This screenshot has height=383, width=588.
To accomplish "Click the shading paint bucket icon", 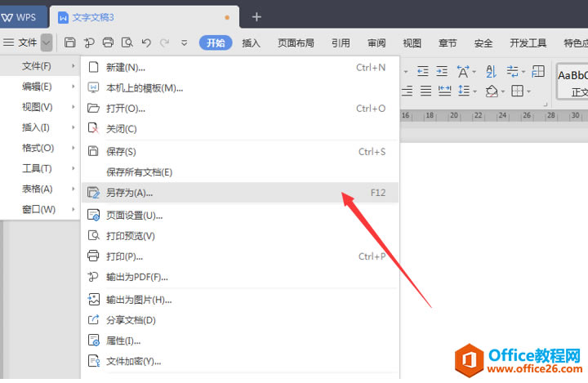I will 492,91.
